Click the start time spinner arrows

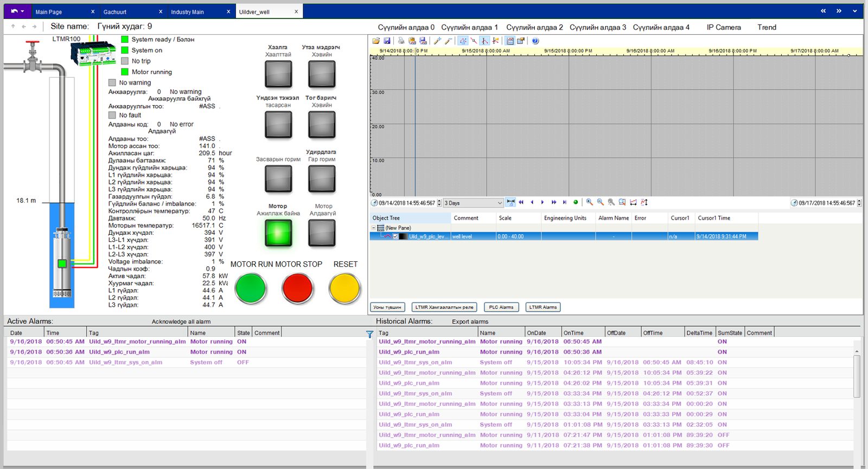pyautogui.click(x=439, y=203)
